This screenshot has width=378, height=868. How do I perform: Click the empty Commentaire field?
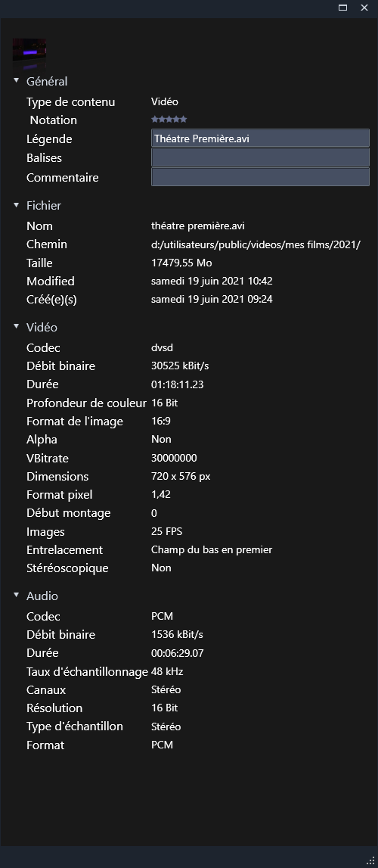(x=260, y=177)
